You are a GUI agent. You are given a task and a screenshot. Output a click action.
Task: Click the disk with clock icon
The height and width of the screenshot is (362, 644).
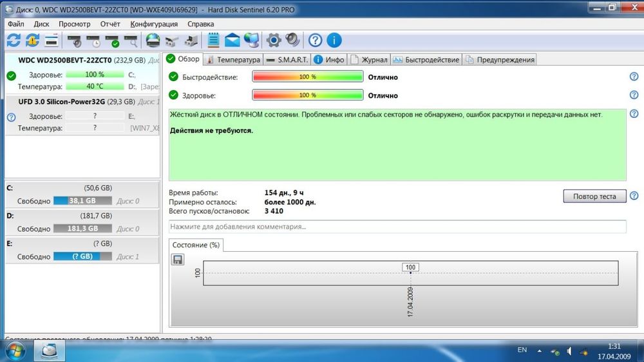pyautogui.click(x=93, y=41)
